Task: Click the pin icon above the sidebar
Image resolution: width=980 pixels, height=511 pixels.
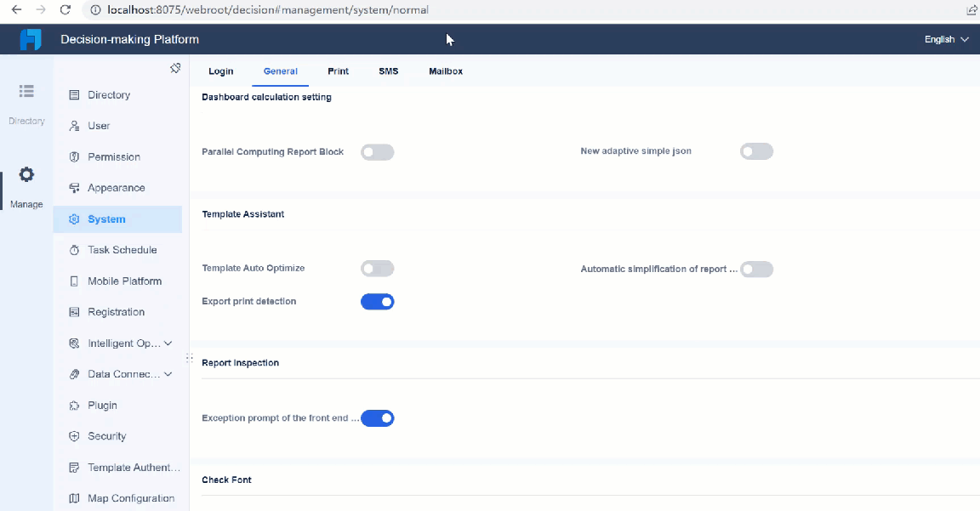Action: 175,67
